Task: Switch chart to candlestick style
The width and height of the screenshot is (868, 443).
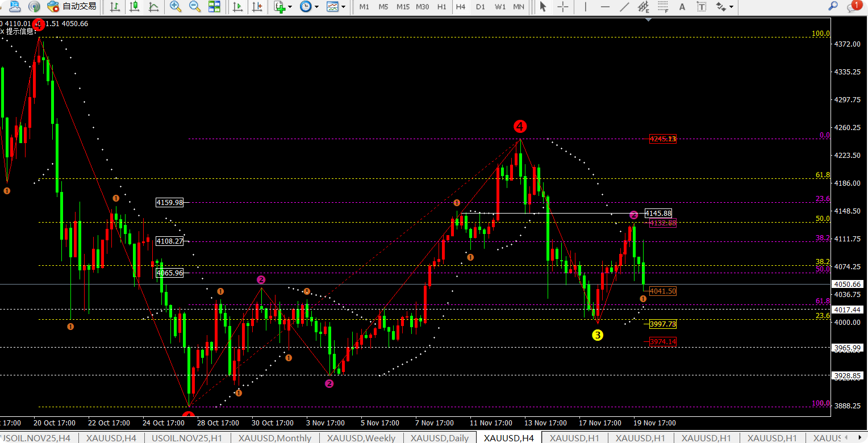Action: coord(135,7)
